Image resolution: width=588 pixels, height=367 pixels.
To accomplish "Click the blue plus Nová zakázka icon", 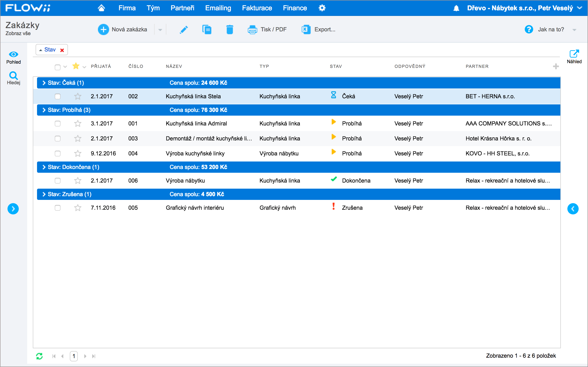I will click(103, 30).
